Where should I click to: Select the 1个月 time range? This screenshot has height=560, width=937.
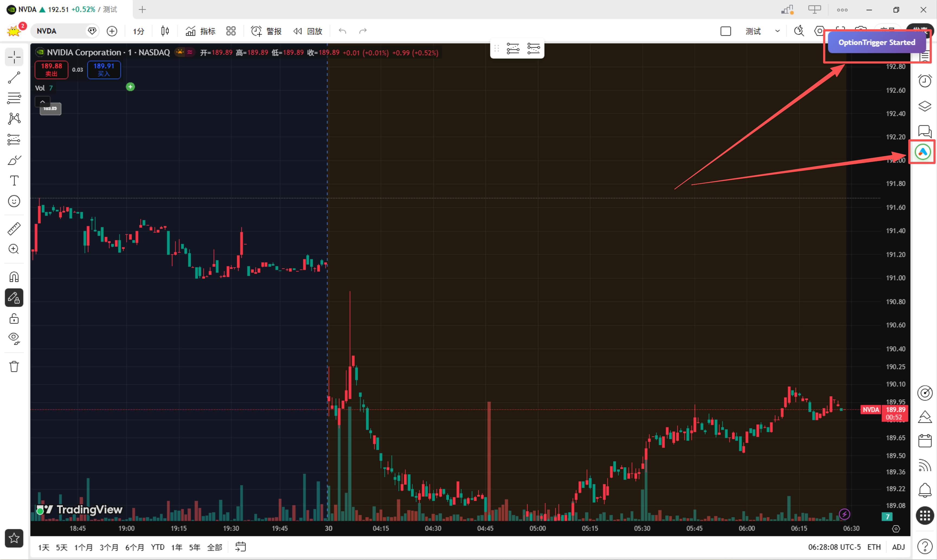(x=84, y=547)
